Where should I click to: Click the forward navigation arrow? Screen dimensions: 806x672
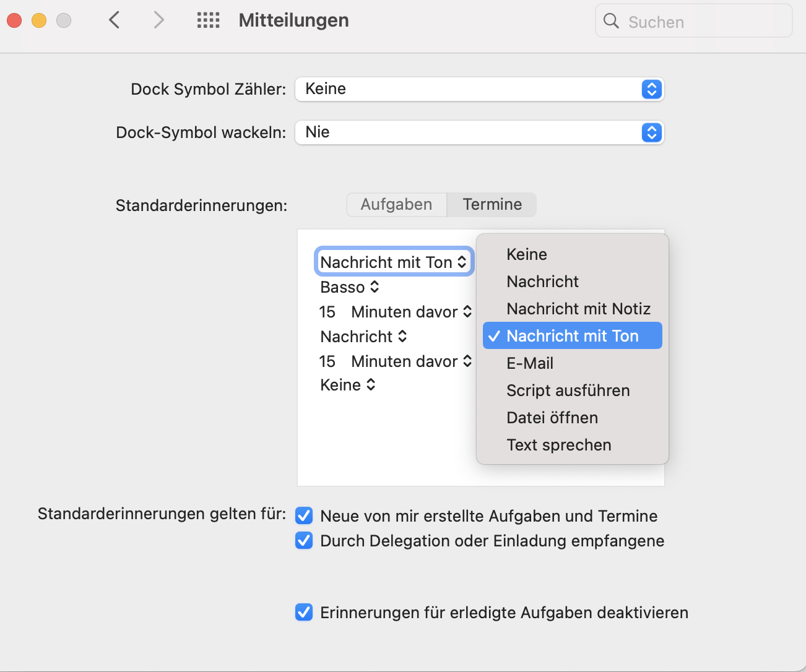(159, 20)
